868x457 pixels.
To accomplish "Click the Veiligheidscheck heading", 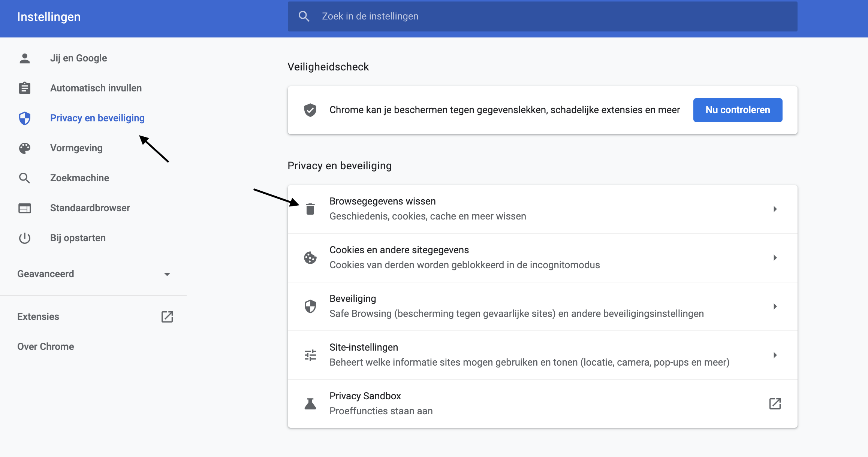I will click(x=328, y=67).
